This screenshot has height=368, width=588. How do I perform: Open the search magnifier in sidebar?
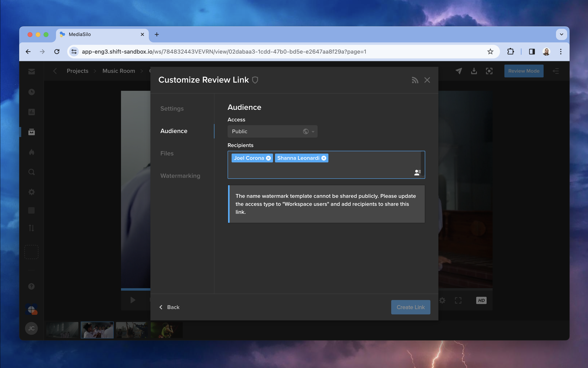31,172
